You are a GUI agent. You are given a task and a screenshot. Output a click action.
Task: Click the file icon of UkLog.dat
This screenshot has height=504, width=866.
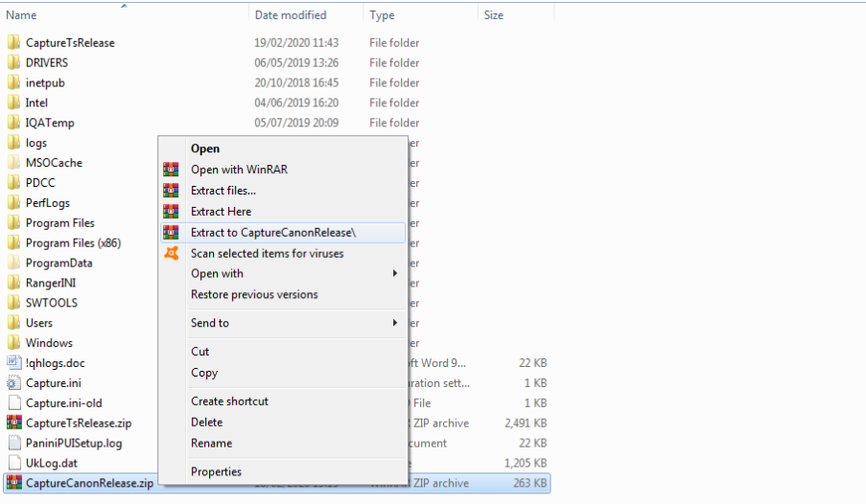click(x=15, y=463)
